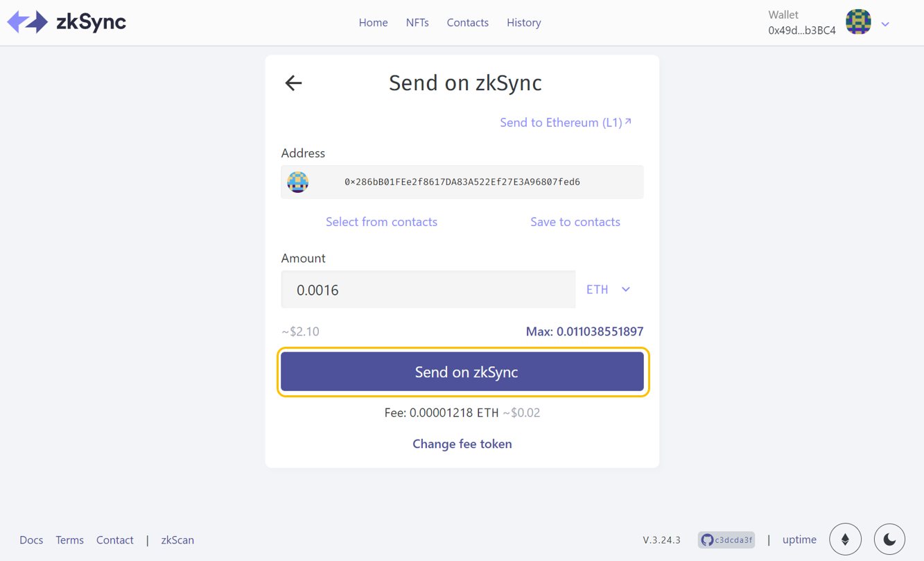Toggle dark mode with moon icon

tap(889, 540)
